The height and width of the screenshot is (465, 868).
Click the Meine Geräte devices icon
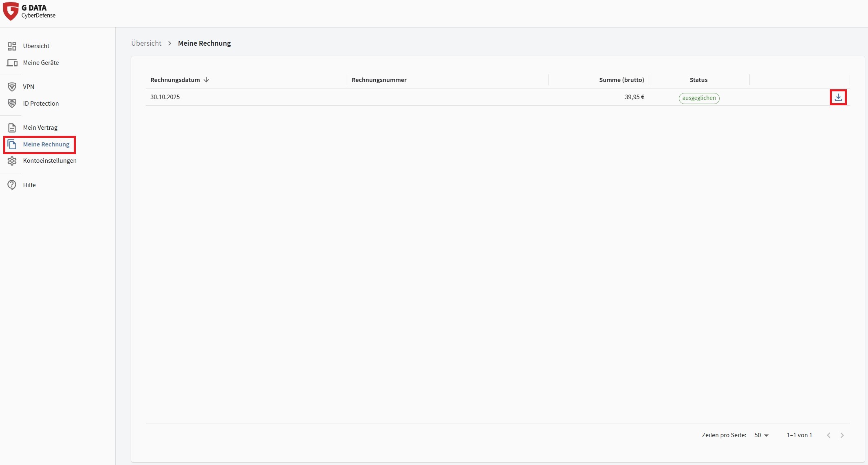(x=12, y=63)
